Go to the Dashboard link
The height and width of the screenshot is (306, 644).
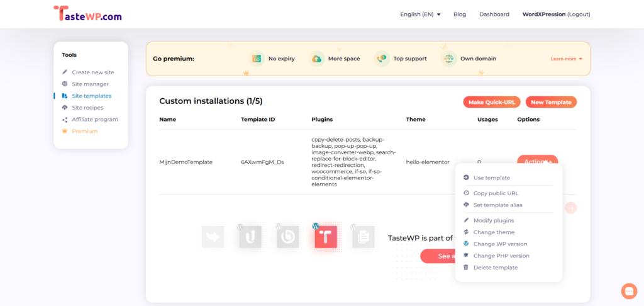coord(494,14)
